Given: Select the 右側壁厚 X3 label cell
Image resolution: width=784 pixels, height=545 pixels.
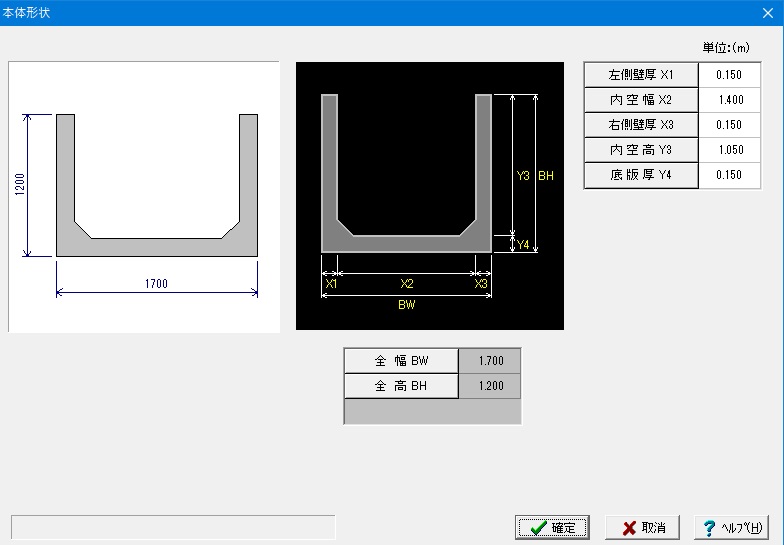Looking at the screenshot, I should [x=641, y=125].
